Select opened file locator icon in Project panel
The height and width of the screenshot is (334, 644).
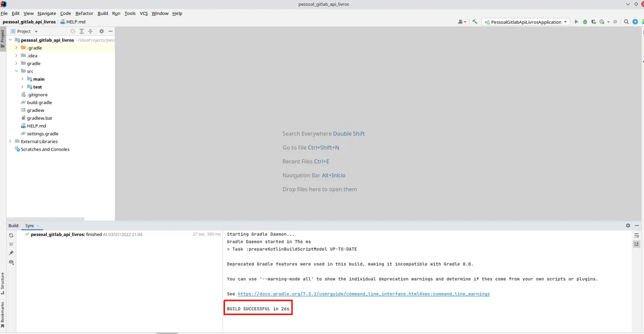click(x=73, y=31)
